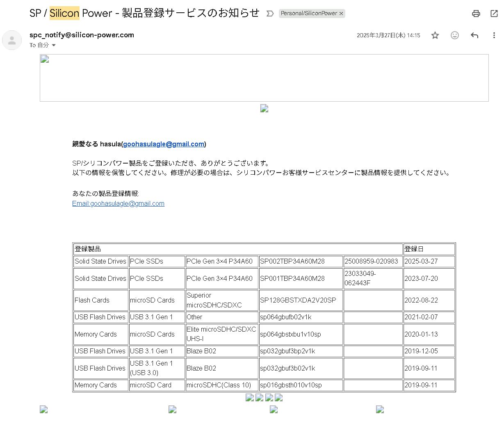This screenshot has width=504, height=430.
Task: Click the first icon below the table
Action: click(249, 397)
